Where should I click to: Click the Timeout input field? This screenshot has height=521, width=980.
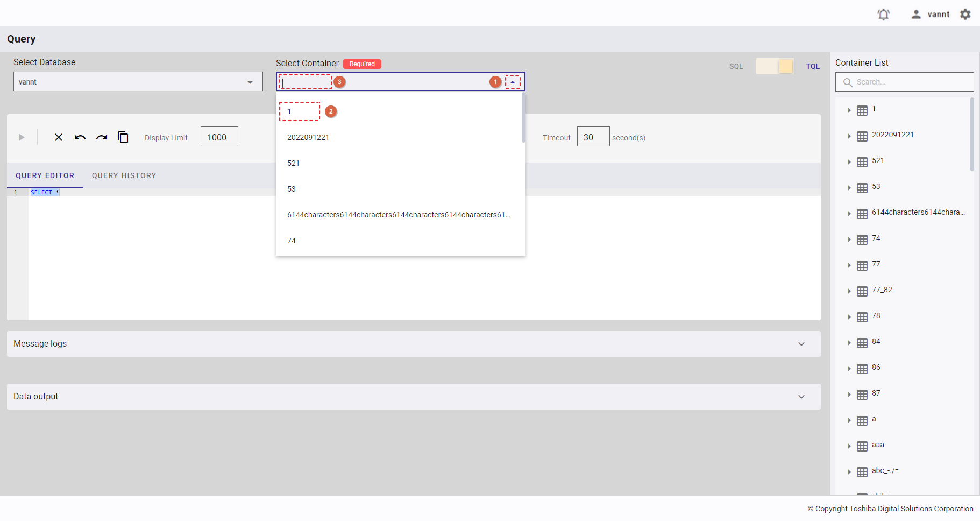[593, 137]
